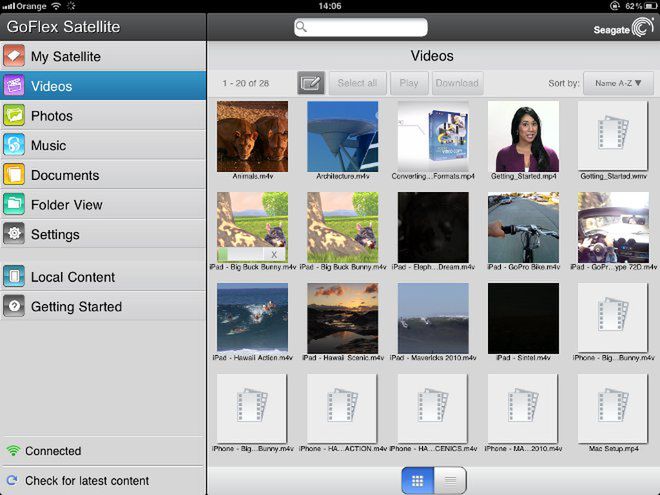This screenshot has height=495, width=660.
Task: Tap the battery 62% indicator
Action: point(641,6)
